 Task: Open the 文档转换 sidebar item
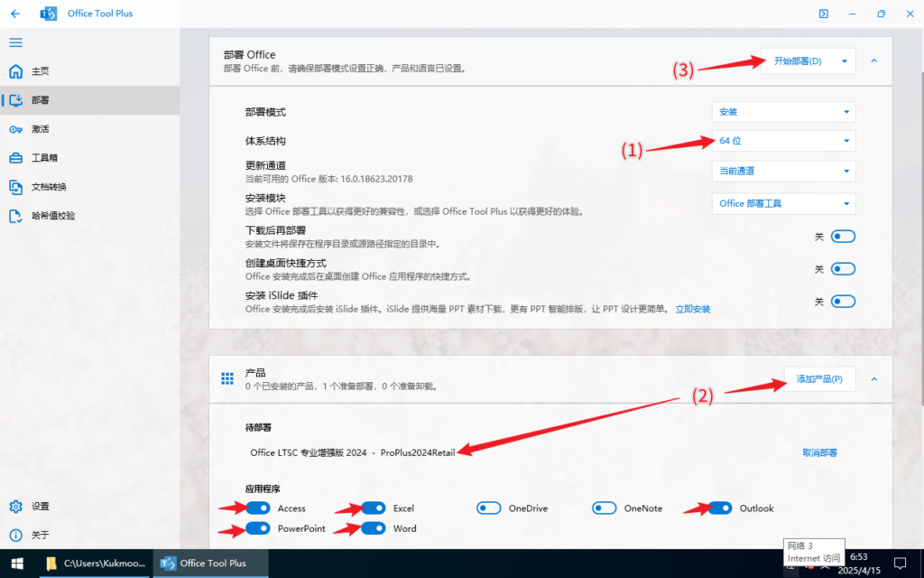click(89, 187)
